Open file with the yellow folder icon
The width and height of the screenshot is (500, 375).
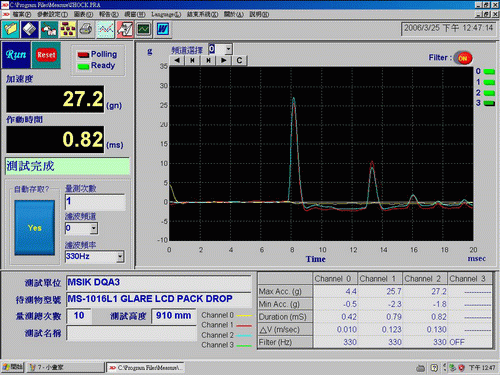tap(10, 29)
